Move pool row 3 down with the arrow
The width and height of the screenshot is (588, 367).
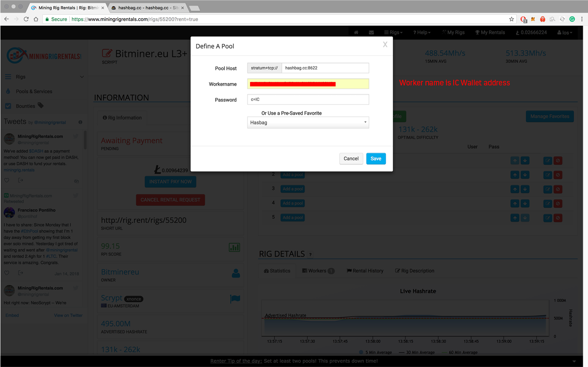click(x=525, y=189)
